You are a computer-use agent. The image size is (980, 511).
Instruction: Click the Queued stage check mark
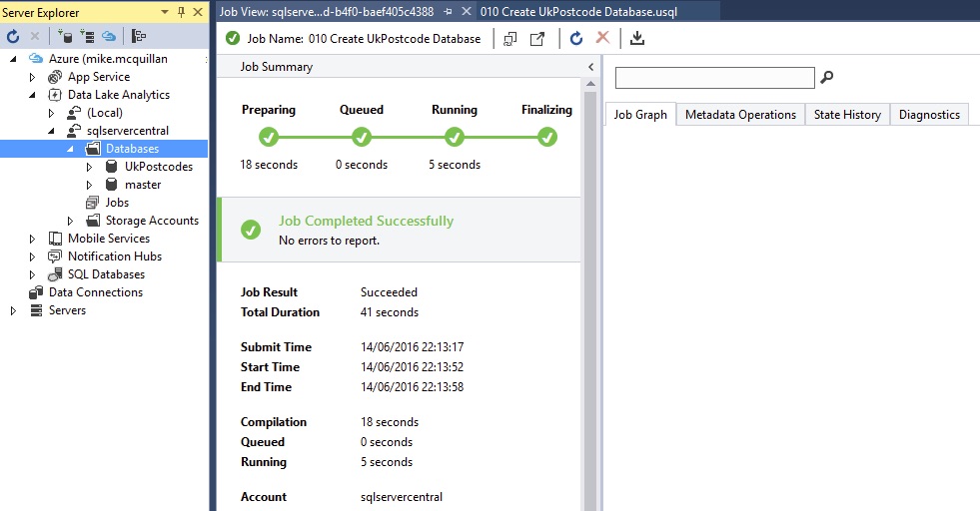click(x=362, y=137)
